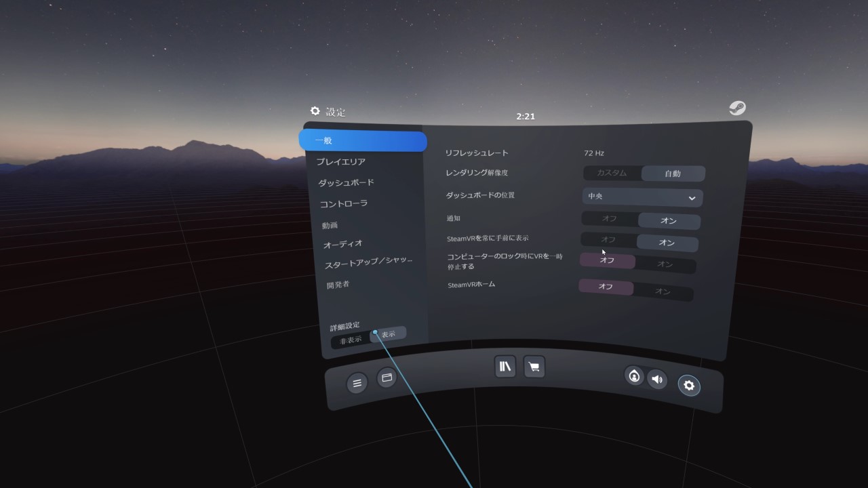
Task: Turn SteamVRホーム off
Action: coord(606,287)
